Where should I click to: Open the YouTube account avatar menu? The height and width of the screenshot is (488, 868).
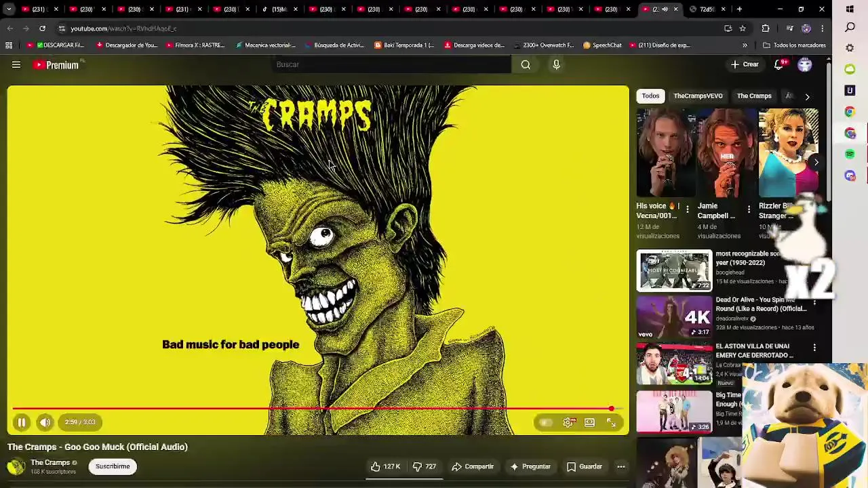(x=804, y=64)
